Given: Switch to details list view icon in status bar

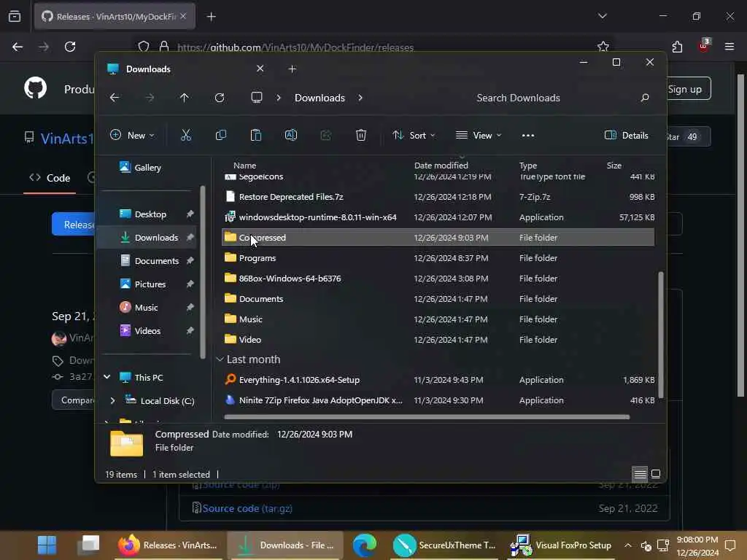Looking at the screenshot, I should point(640,474).
